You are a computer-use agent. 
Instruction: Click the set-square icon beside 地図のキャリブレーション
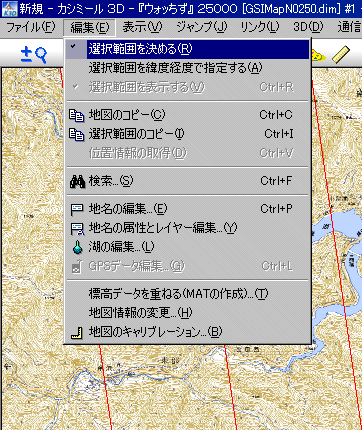tap(77, 333)
